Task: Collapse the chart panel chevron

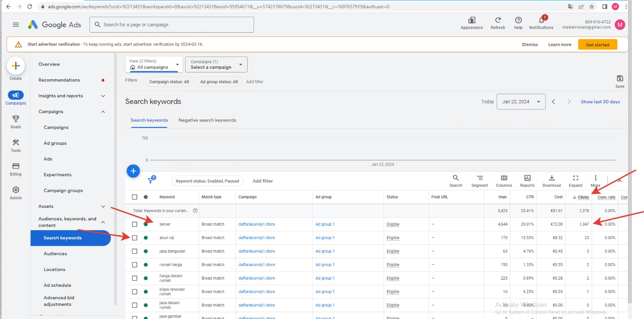Action: click(620, 181)
